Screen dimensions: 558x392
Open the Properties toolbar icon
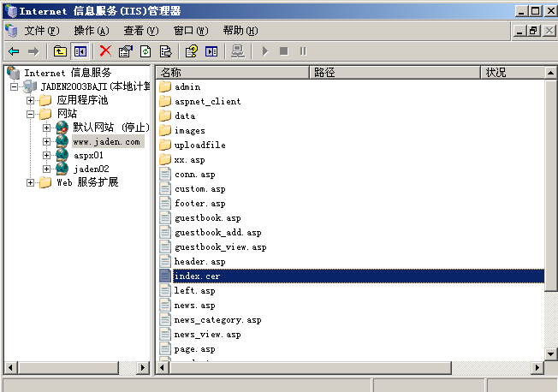(125, 51)
